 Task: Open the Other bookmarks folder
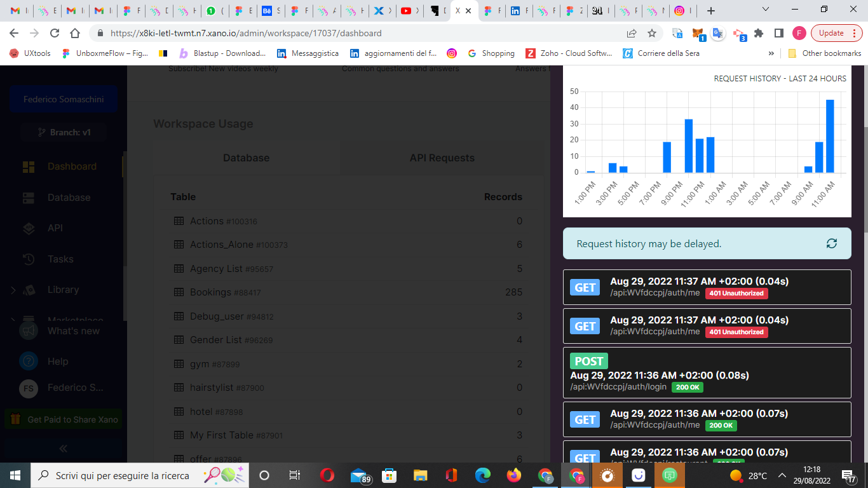[x=825, y=53]
